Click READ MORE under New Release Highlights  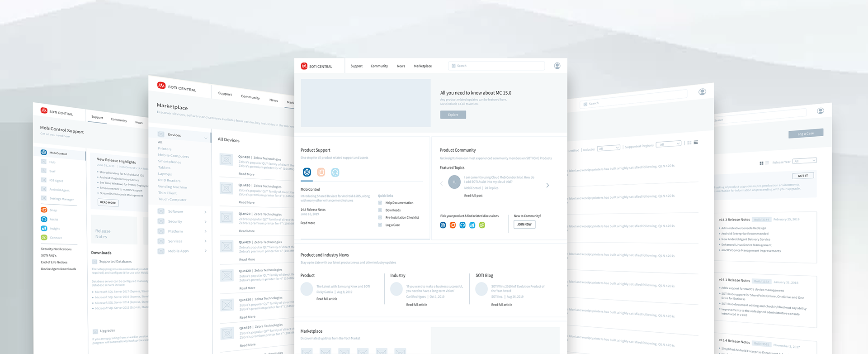point(108,202)
